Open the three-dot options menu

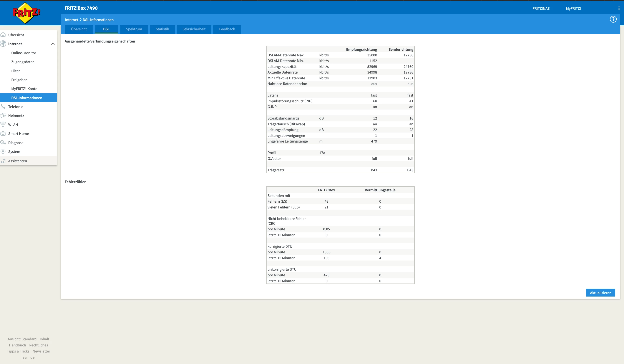point(619,8)
